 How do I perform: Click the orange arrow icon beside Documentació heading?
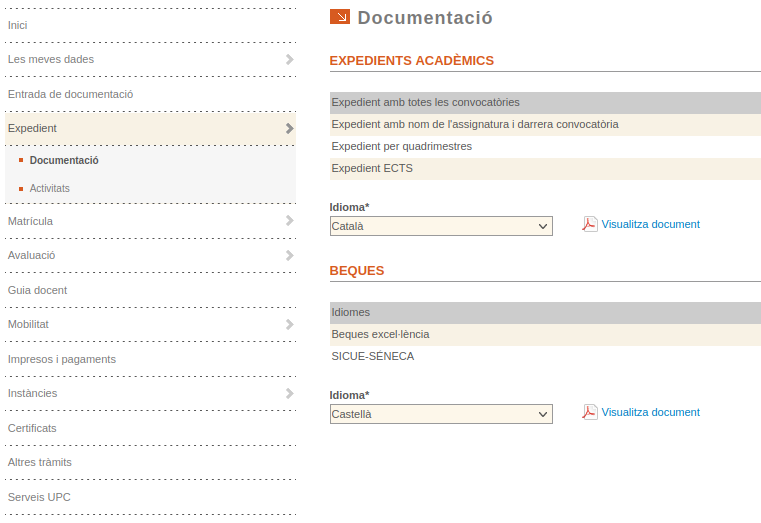340,17
